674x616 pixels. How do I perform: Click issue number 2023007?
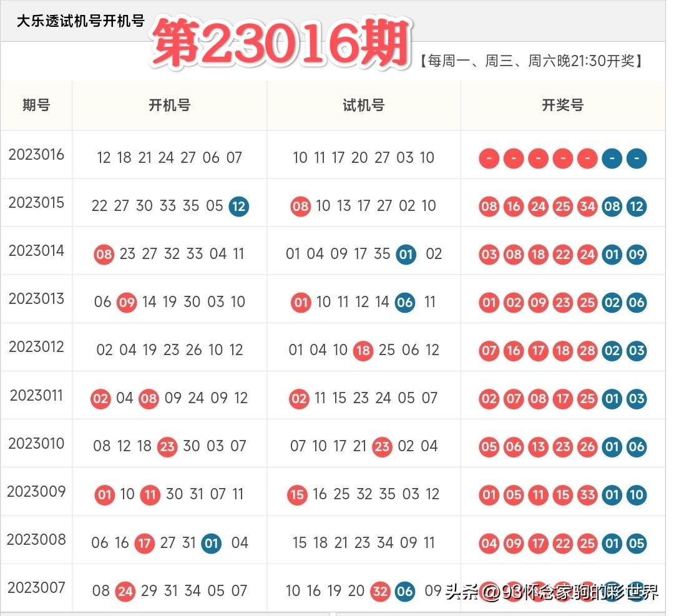[x=36, y=588]
